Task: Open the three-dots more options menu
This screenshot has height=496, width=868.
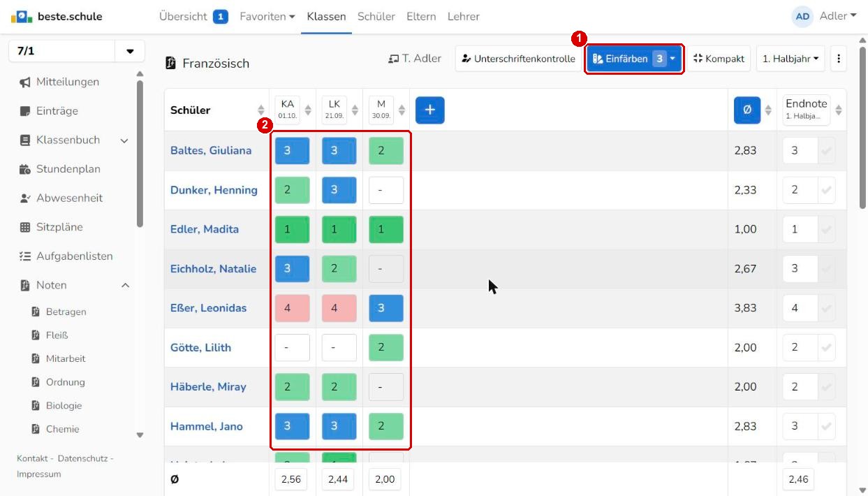Action: click(839, 59)
